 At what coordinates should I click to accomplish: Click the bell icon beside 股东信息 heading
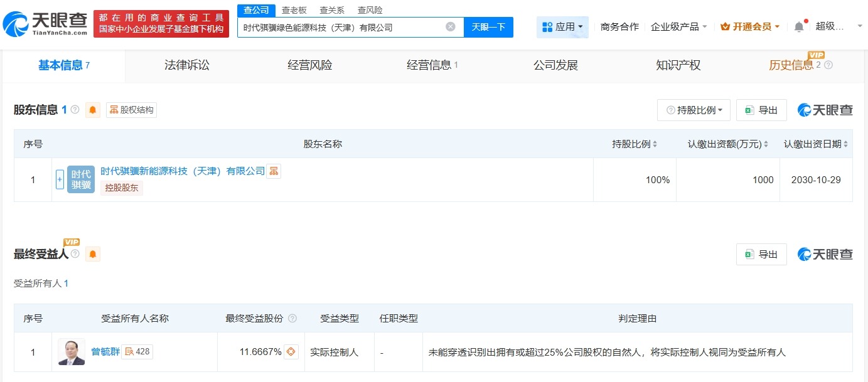point(93,110)
